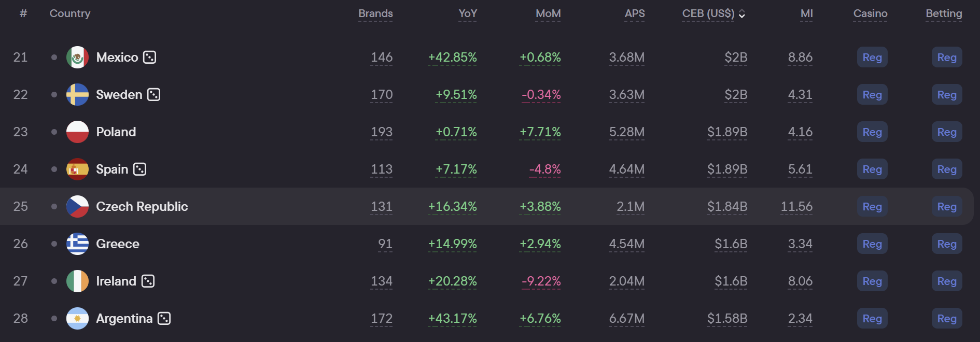
Task: Click the Czech Republic flag icon
Action: [x=77, y=206]
